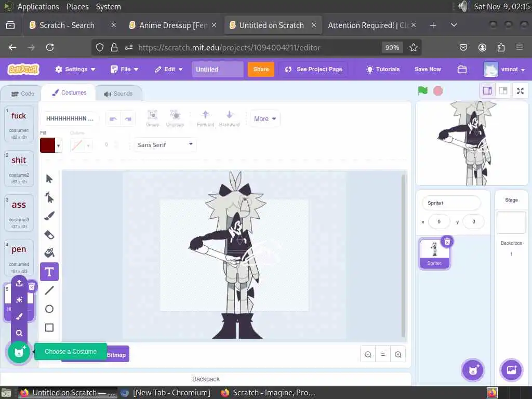The height and width of the screenshot is (399, 532).
Task: Open the Edit menu
Action: pyautogui.click(x=169, y=69)
